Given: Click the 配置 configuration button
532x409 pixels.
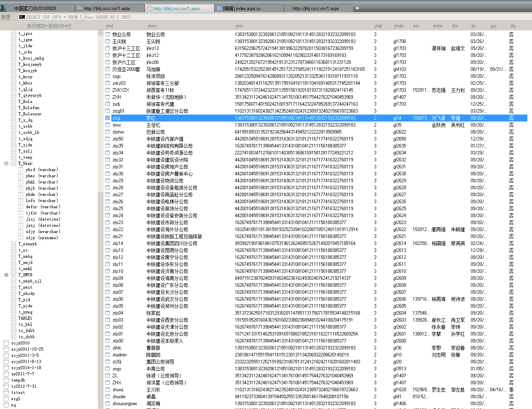Looking at the screenshot, I should [x=6, y=17].
